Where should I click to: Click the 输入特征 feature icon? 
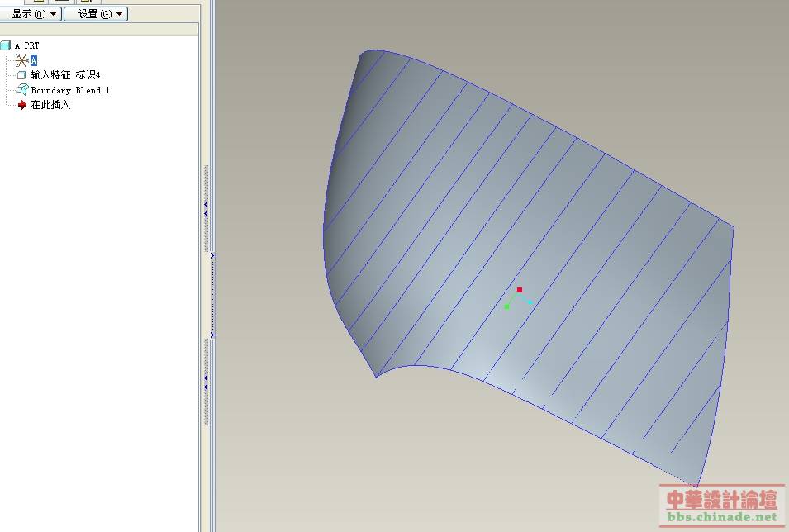21,75
